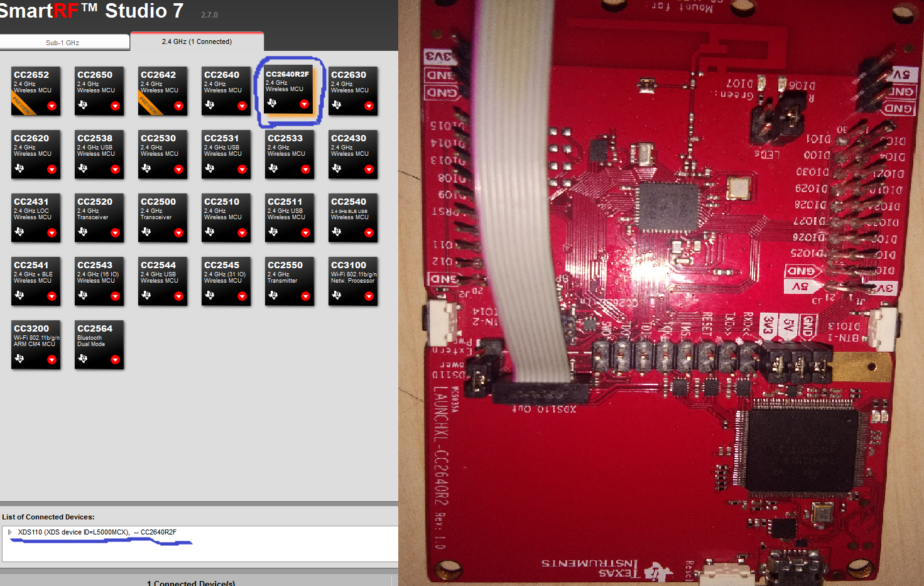The width and height of the screenshot is (924, 586).
Task: Select the CC2540 BLE USB tile
Action: pos(353,218)
